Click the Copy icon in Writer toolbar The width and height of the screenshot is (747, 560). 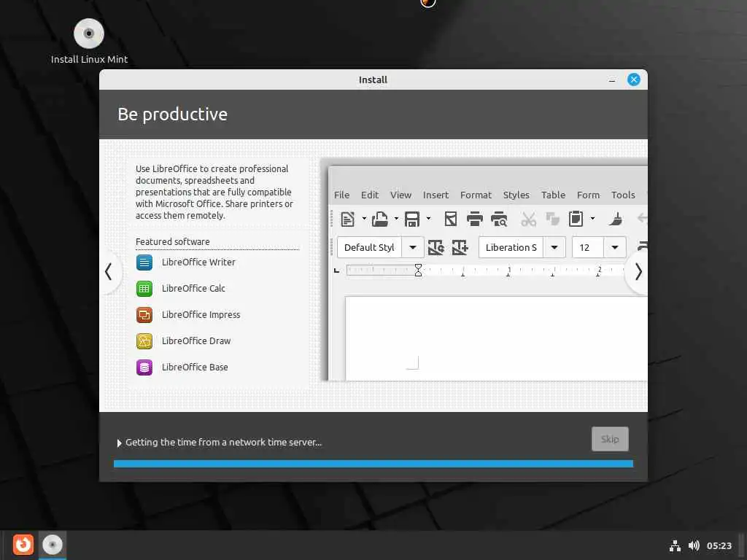pos(553,219)
